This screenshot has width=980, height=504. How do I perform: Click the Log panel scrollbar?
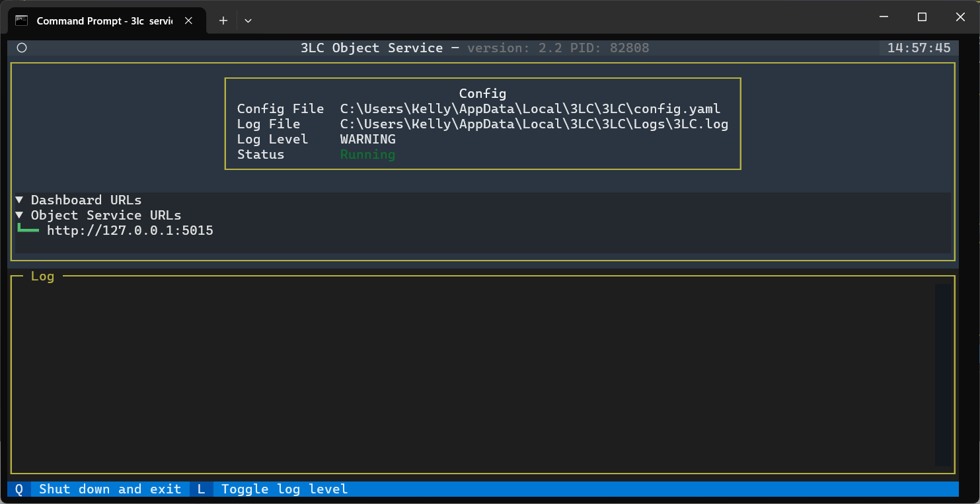coord(943,375)
